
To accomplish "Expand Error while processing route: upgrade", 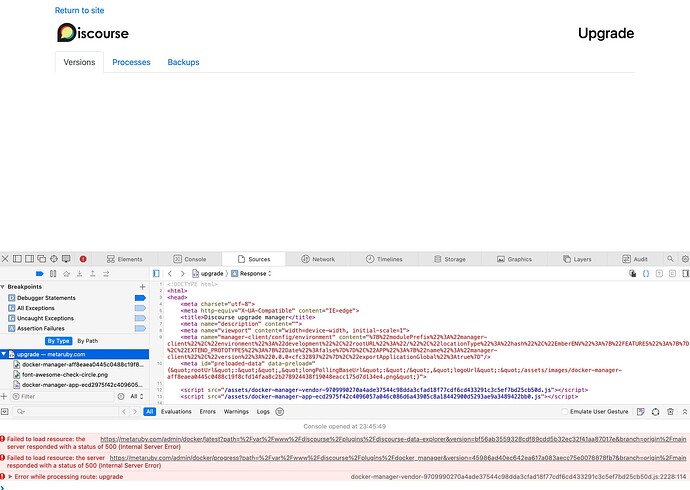I will pos(10,476).
